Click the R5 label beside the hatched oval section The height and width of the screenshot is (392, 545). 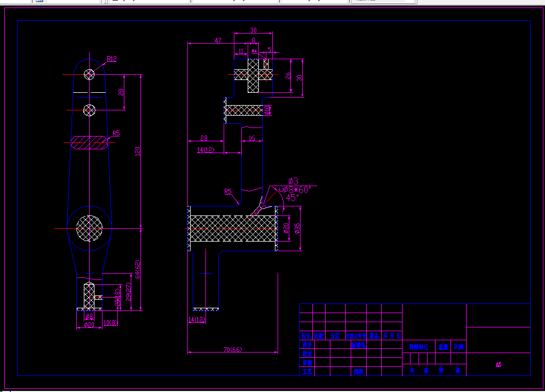point(116,133)
